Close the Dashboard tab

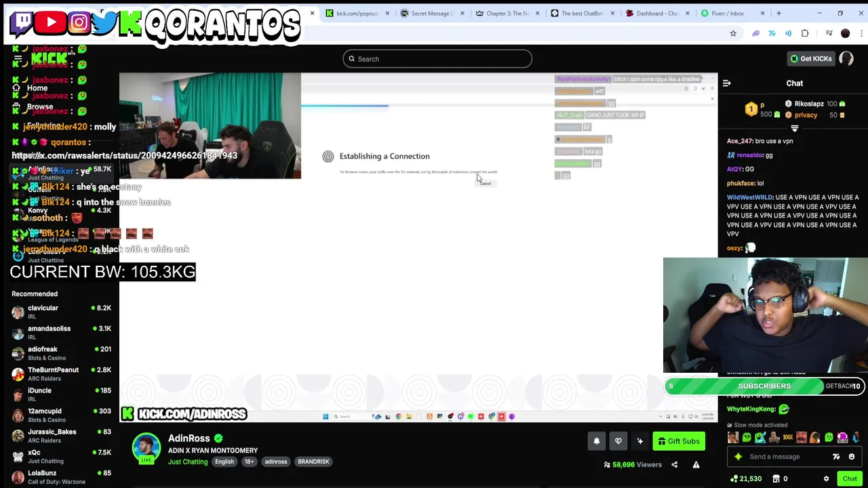(x=687, y=14)
